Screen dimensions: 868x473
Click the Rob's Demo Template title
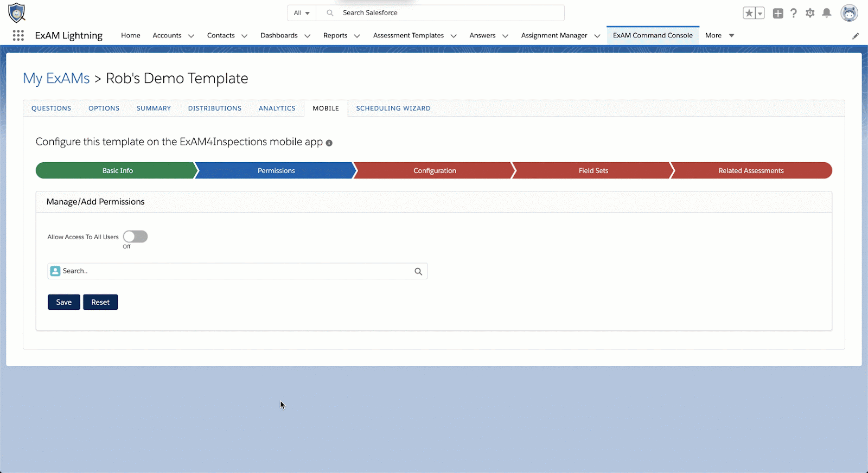coord(177,79)
